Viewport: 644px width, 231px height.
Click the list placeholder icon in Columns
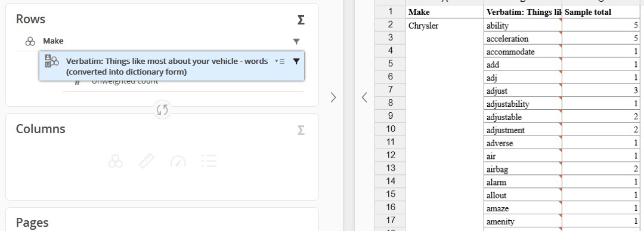coord(209,161)
